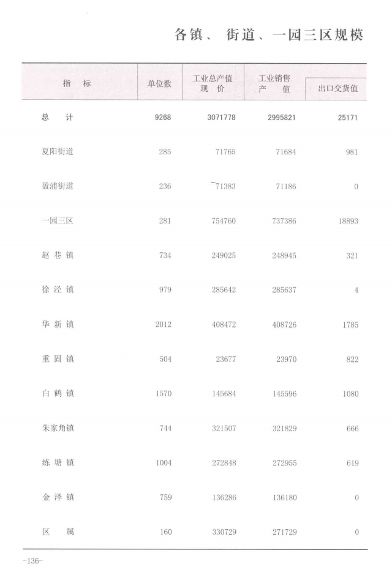This screenshot has width=392, height=580.
Task: Select the 指标 column header
Action: [x=77, y=83]
